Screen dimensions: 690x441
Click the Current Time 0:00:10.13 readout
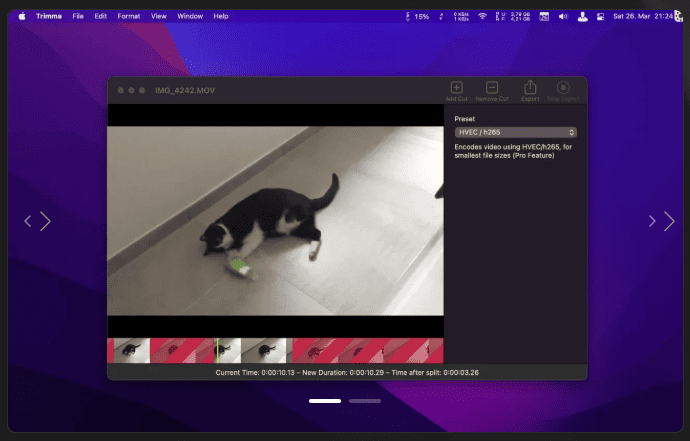coord(255,372)
